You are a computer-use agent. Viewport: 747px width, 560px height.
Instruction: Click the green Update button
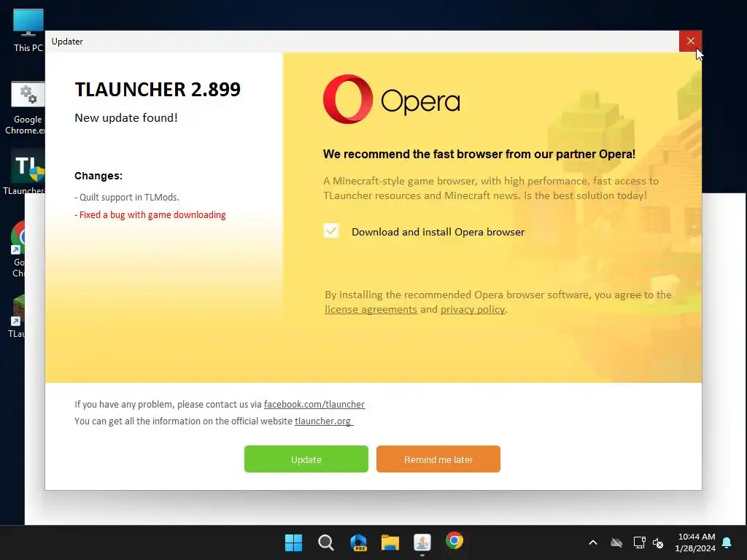point(306,459)
